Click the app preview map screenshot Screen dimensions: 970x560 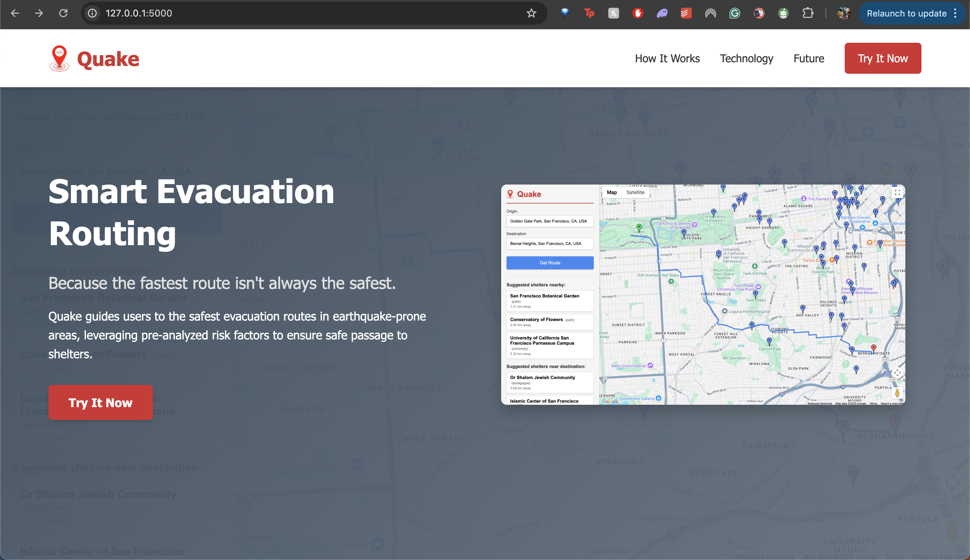(x=703, y=294)
